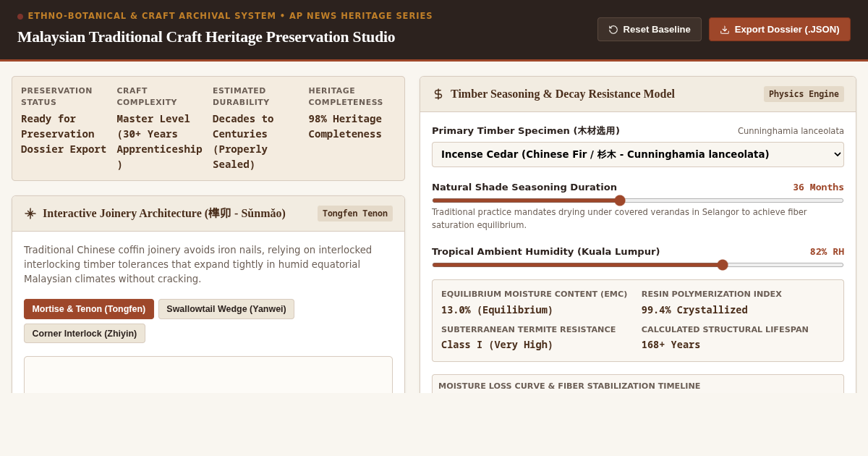The height and width of the screenshot is (456, 868).
Task: Click the reset arrow icon in Reset Baseline
Action: [x=613, y=30]
